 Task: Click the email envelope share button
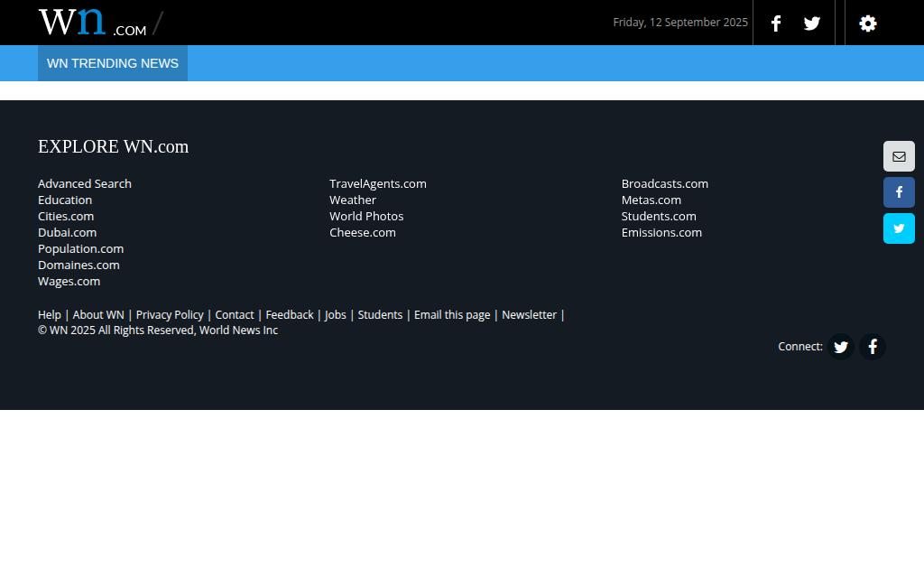899,156
